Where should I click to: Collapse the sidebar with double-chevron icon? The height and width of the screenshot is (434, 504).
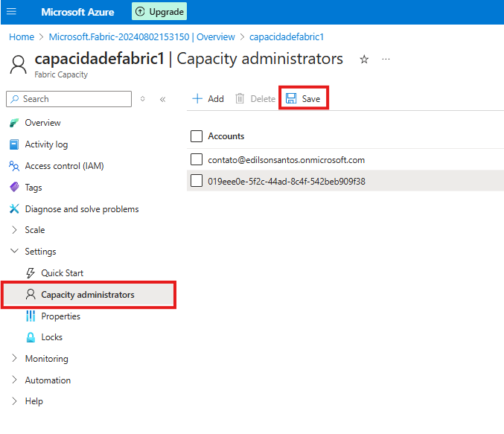click(162, 99)
